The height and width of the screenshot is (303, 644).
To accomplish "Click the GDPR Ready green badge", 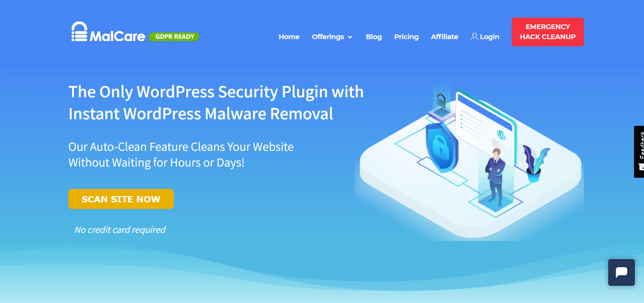I will click(x=174, y=36).
